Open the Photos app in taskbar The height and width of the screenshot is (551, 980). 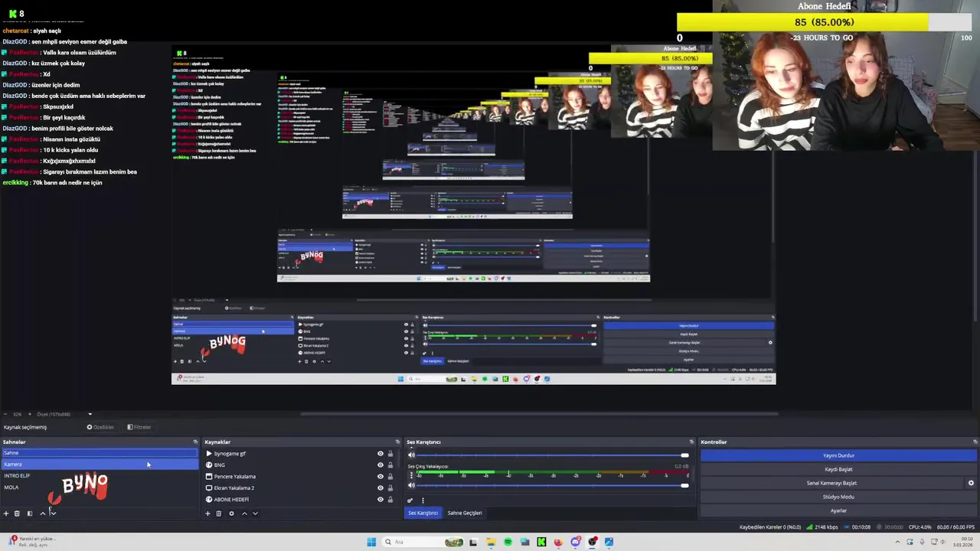[609, 542]
